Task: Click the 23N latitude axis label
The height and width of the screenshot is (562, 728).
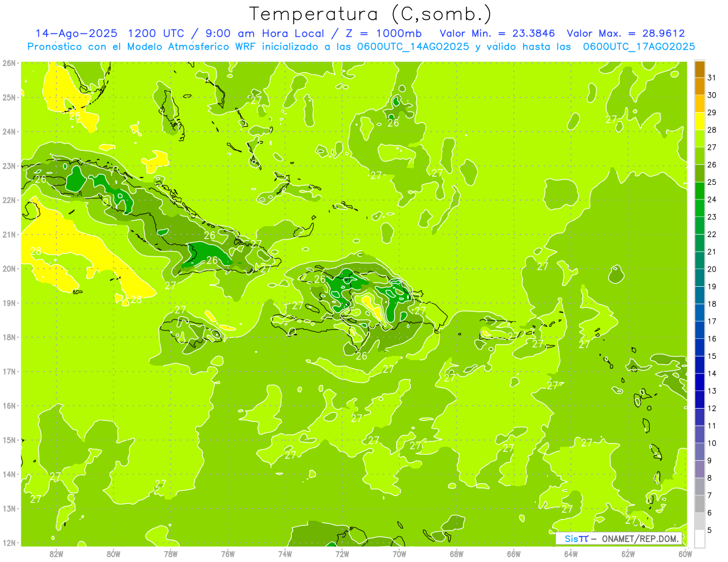Action: point(8,166)
